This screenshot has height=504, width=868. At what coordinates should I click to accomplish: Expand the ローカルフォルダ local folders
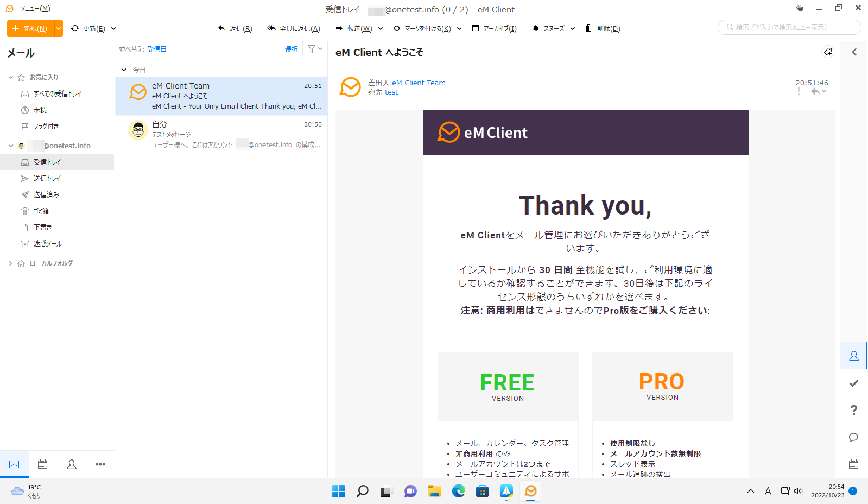(x=11, y=263)
